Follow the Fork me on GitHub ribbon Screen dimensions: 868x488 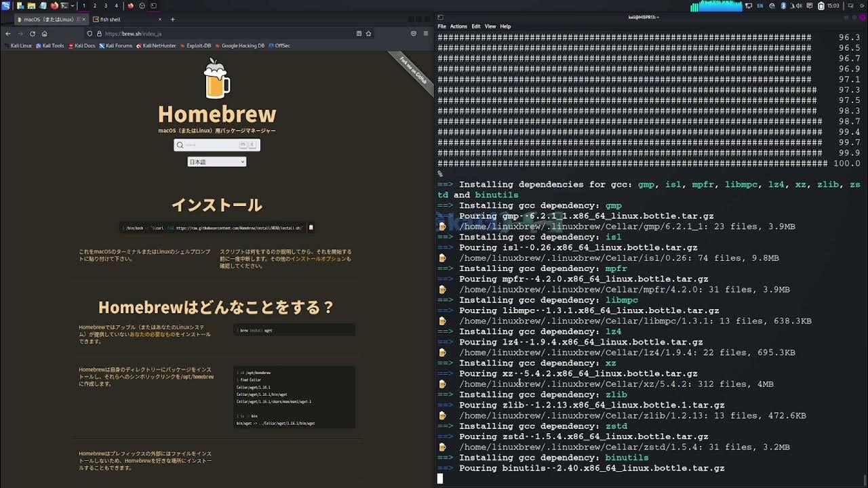[x=412, y=70]
